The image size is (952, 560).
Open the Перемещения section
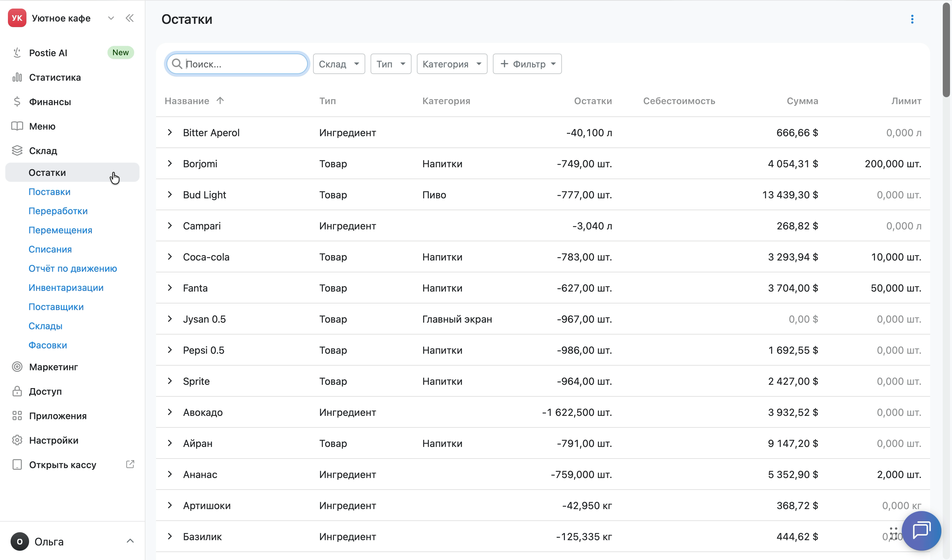[x=60, y=230]
